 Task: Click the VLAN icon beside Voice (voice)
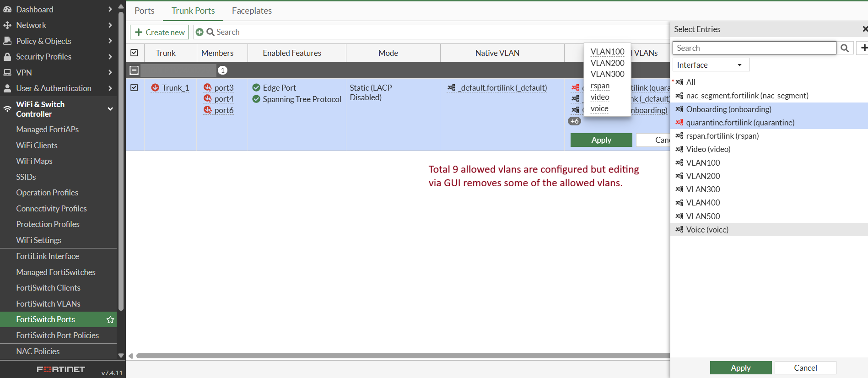[x=679, y=230]
